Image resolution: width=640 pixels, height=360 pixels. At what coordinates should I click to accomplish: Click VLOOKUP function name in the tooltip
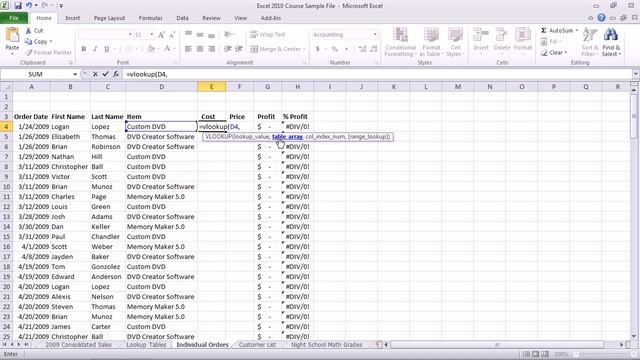[218, 137]
